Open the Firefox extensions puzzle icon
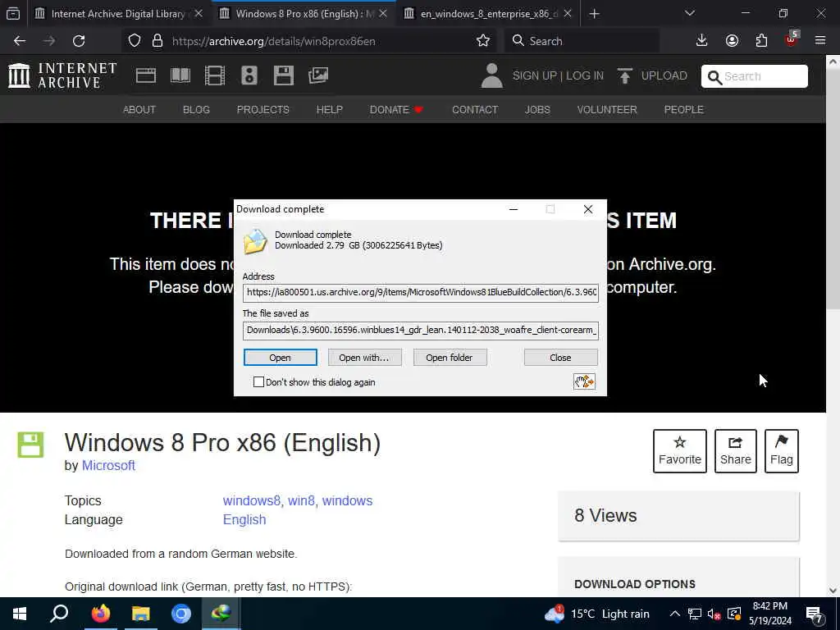Screen dimensions: 840x630 coord(761,41)
